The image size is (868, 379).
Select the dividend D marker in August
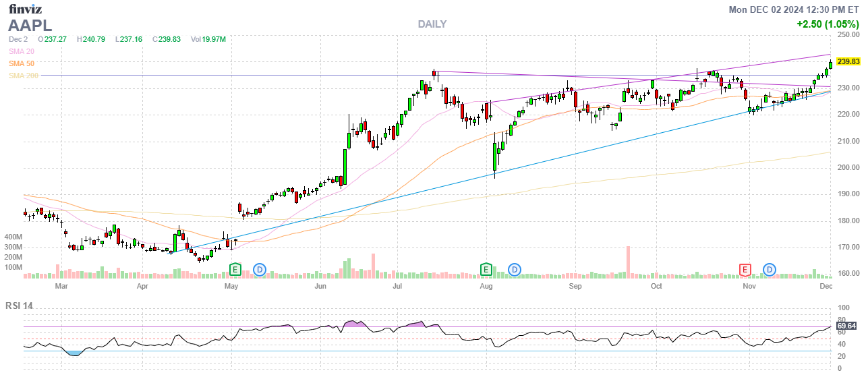(x=514, y=270)
